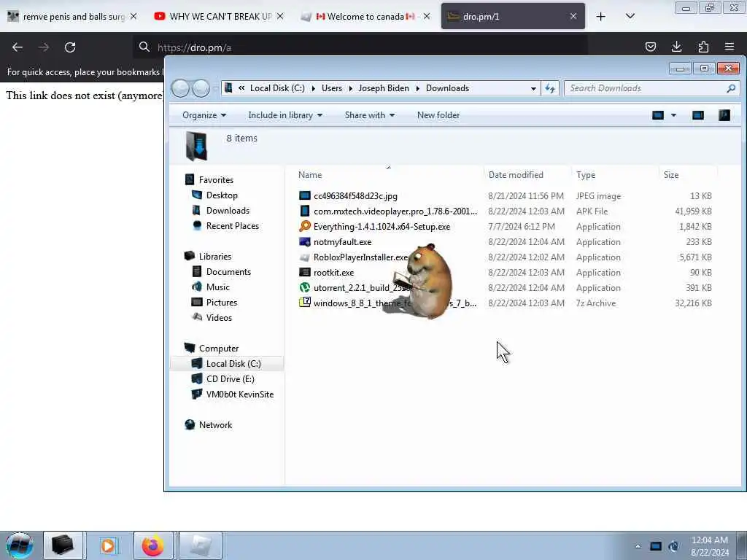
Task: Open a new Firefox tab with plus
Action: coord(601,17)
